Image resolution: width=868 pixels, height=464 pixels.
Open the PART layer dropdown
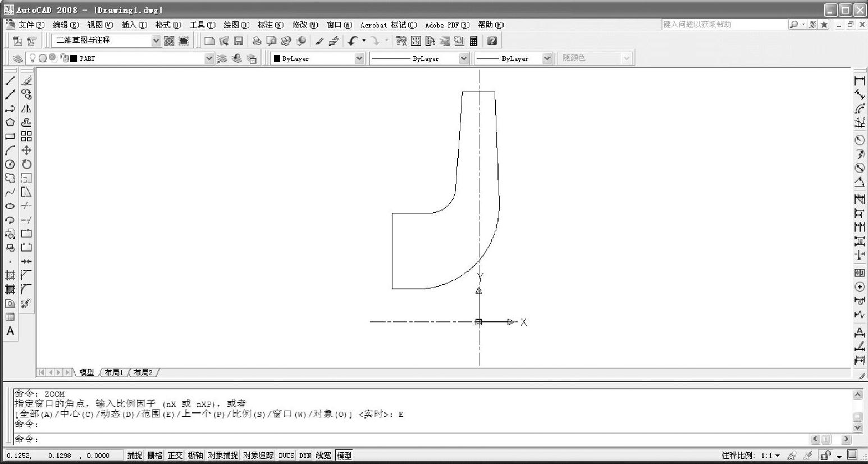pos(209,58)
